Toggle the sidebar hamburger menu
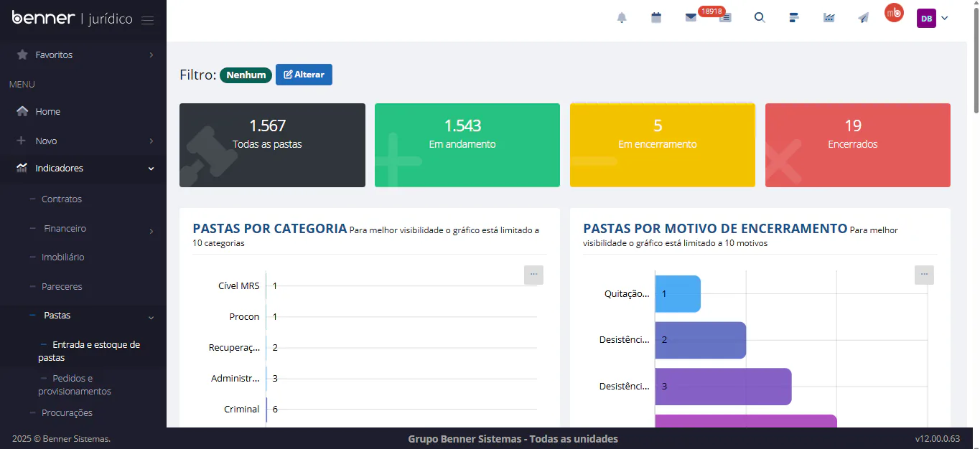This screenshot has width=980, height=449. (x=147, y=20)
